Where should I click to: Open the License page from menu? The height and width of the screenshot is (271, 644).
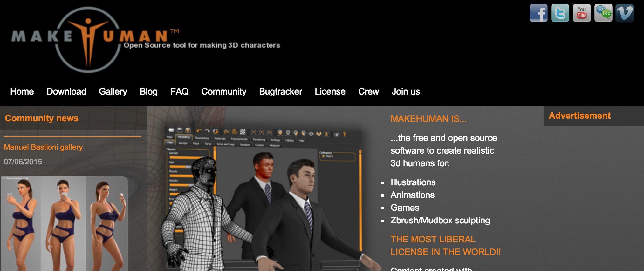pyautogui.click(x=330, y=92)
